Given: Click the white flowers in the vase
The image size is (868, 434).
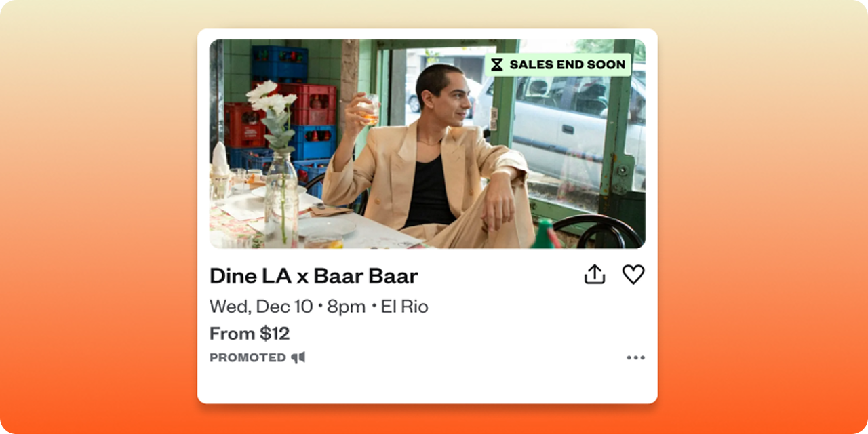Looking at the screenshot, I should [x=271, y=100].
